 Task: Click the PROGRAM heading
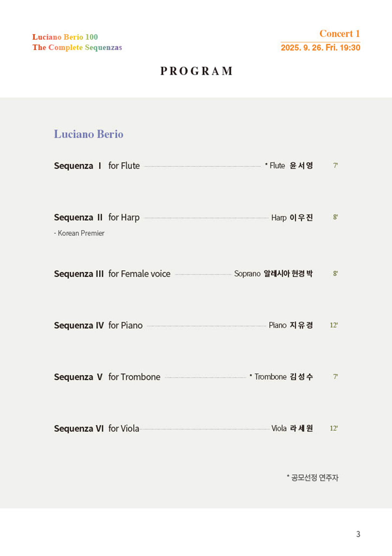[x=196, y=71]
